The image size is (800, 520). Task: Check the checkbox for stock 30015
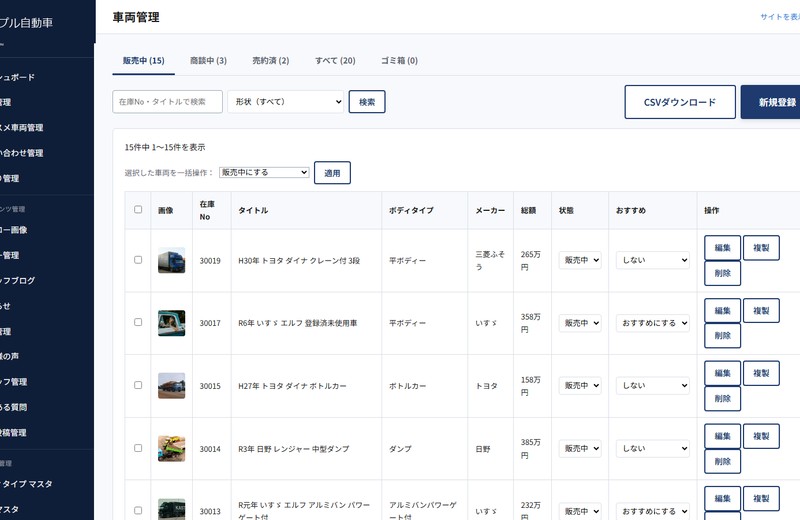pyautogui.click(x=138, y=385)
